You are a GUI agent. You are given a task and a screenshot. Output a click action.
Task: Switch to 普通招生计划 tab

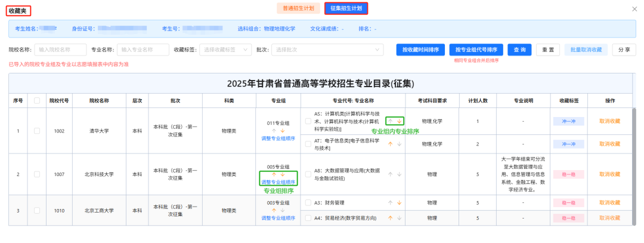click(299, 8)
